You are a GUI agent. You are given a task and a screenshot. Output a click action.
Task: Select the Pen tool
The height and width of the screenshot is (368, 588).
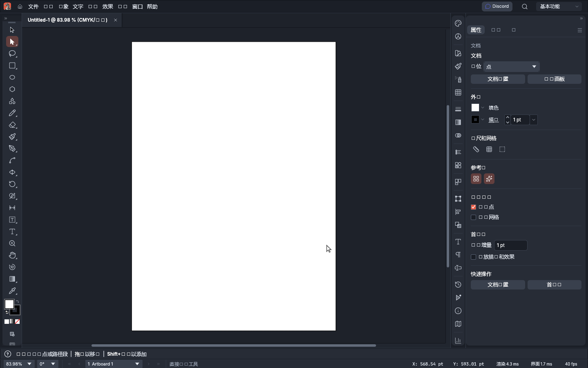click(x=12, y=148)
